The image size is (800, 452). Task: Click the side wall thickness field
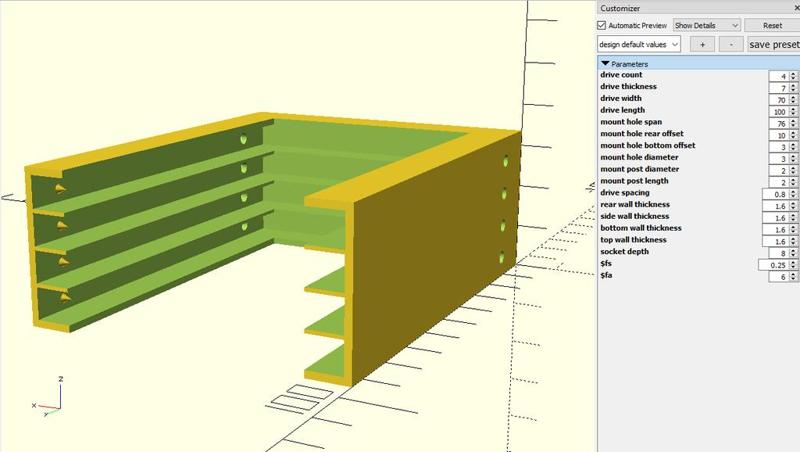point(776,217)
